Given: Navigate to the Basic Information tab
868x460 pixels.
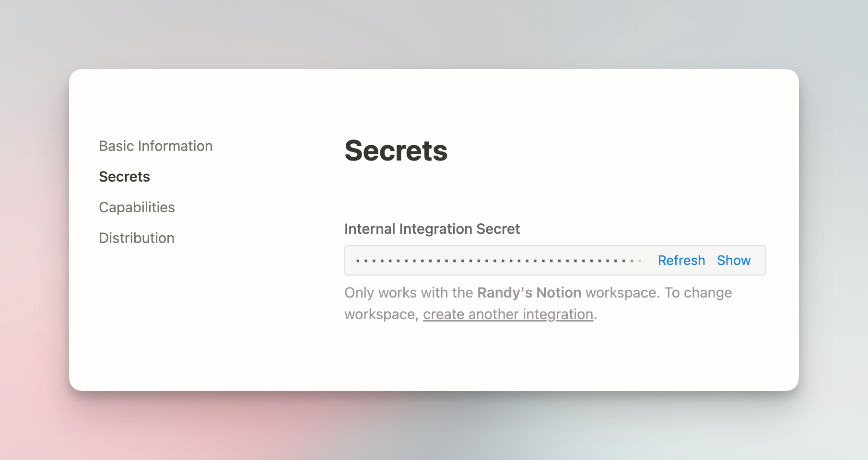Looking at the screenshot, I should coord(155,146).
